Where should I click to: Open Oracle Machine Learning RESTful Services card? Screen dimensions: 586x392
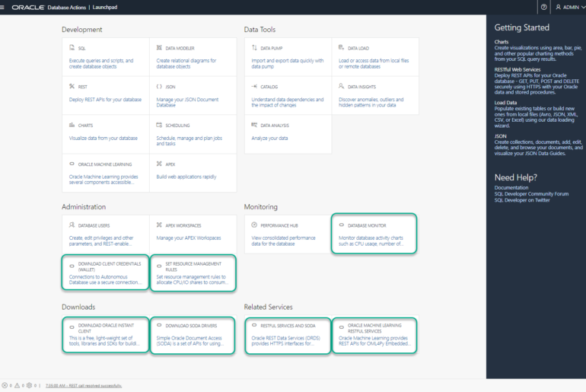(374, 336)
